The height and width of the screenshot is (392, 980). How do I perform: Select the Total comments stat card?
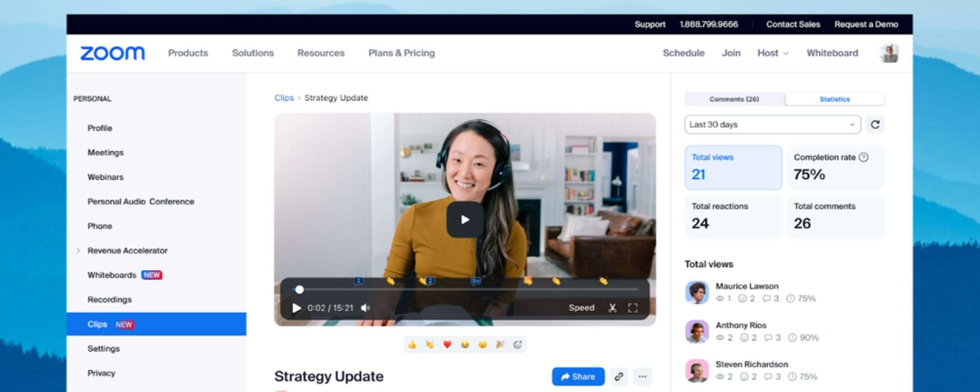click(x=836, y=216)
